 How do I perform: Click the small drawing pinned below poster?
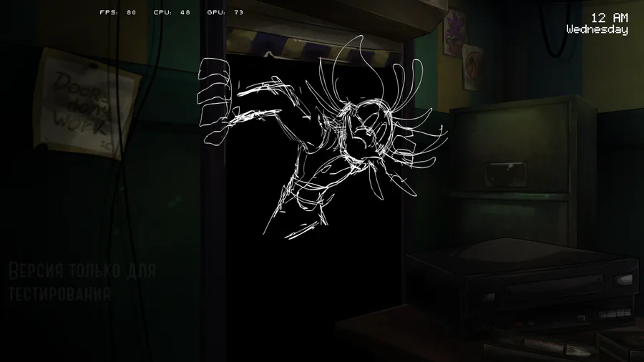(473, 68)
